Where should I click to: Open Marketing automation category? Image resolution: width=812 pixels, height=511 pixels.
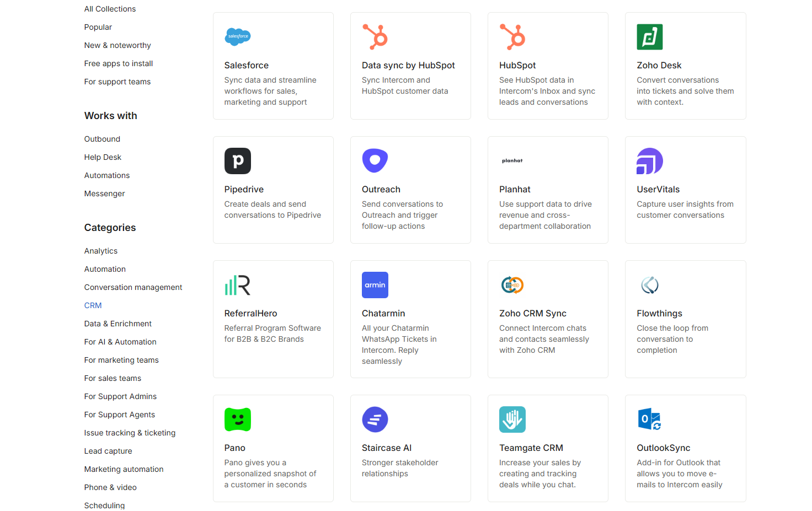[124, 469]
